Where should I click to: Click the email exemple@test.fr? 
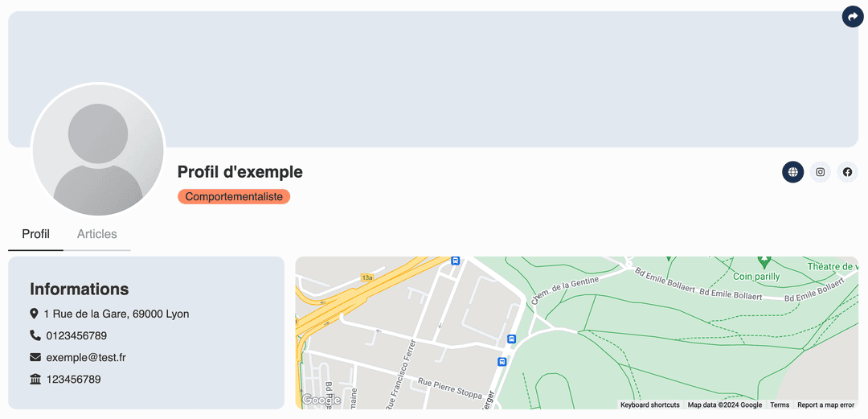point(86,357)
